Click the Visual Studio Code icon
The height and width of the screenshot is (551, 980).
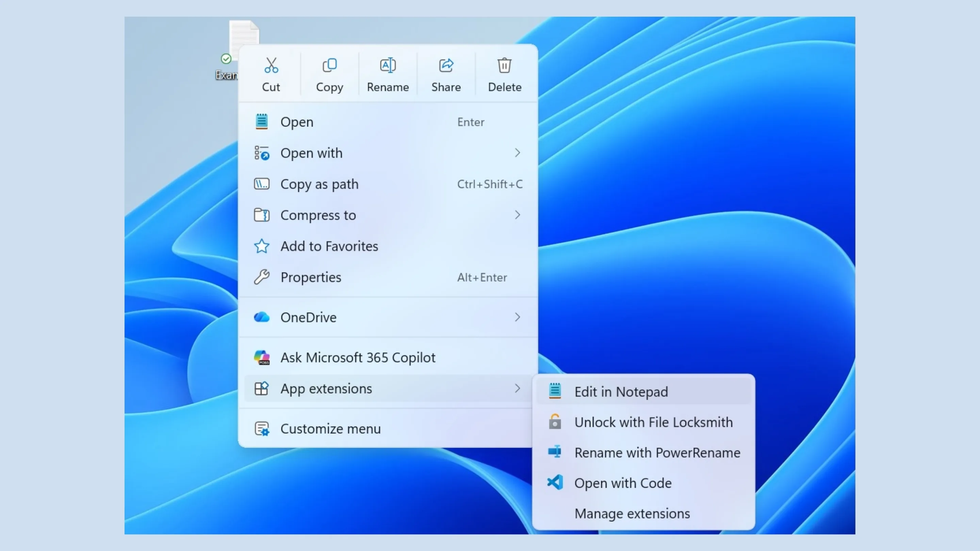[x=555, y=482]
